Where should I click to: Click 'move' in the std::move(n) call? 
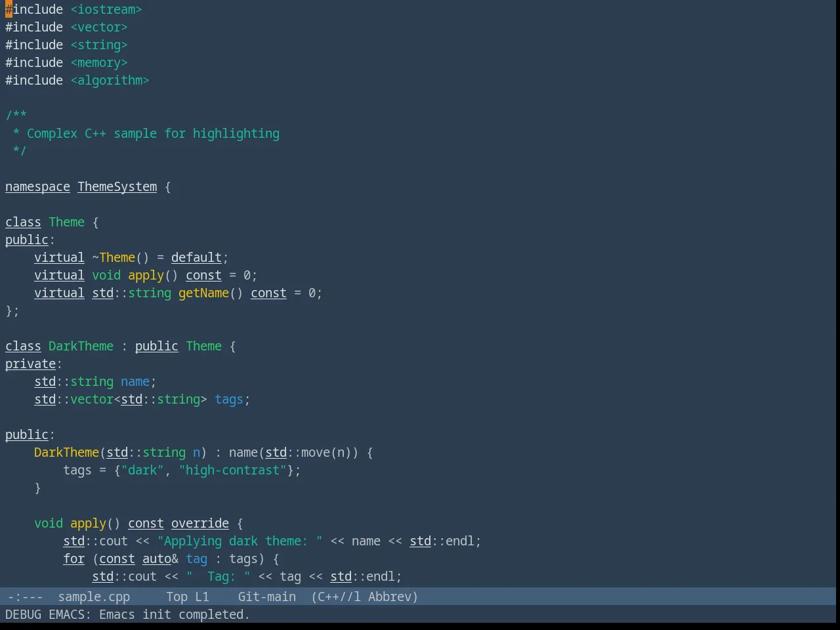coord(316,452)
